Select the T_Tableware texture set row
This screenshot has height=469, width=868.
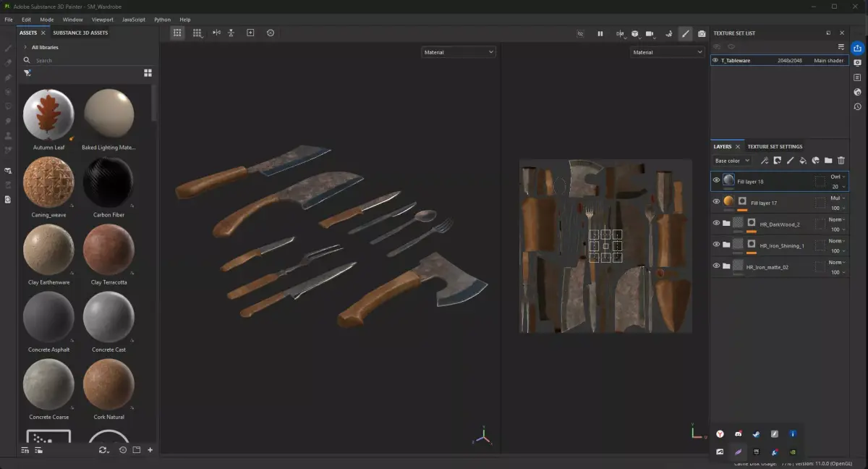[x=779, y=61]
